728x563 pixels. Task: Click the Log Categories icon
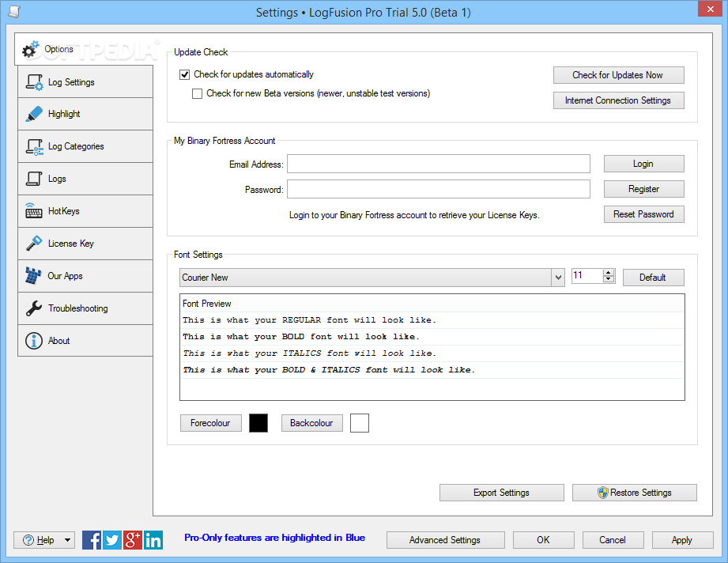pyautogui.click(x=34, y=147)
